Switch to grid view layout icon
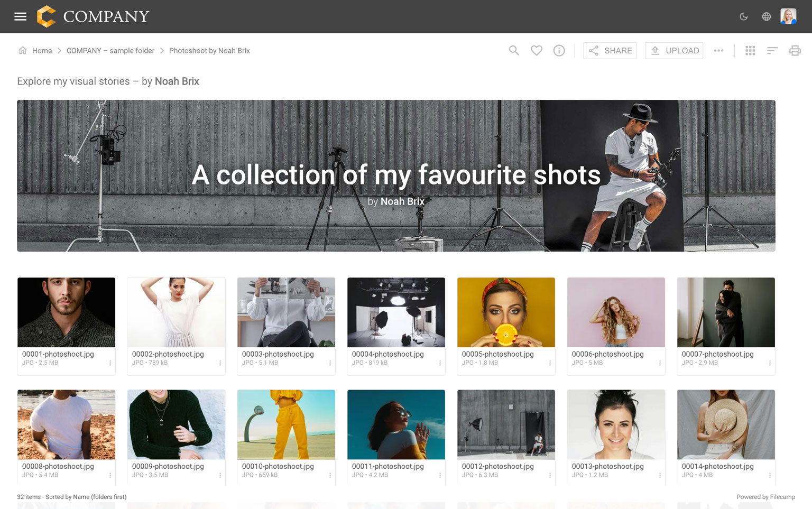812x509 pixels. click(x=750, y=51)
